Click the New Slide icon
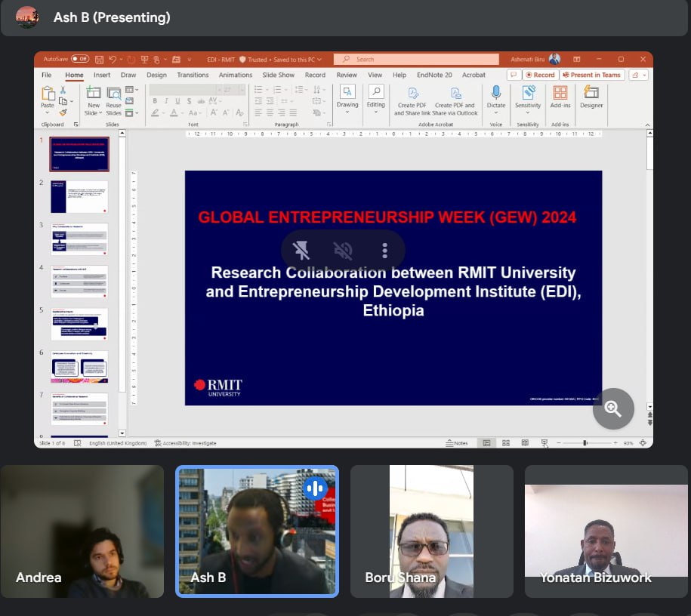Screen dimensions: 691x616 coord(94,93)
